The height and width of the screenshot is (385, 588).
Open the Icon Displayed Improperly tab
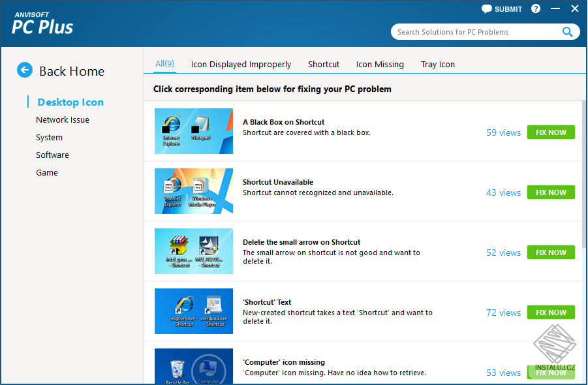[241, 65]
